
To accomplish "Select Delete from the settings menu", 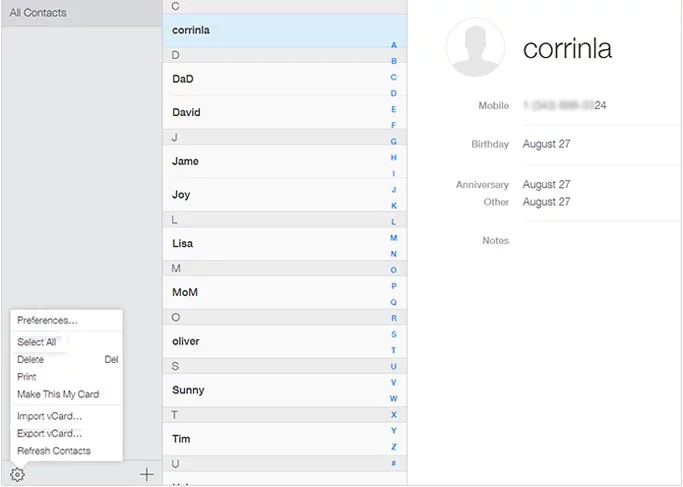I will click(x=31, y=359).
